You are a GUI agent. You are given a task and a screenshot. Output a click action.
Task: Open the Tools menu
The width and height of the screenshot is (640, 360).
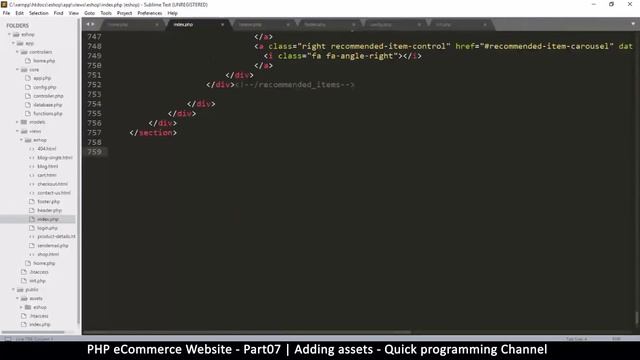point(106,13)
